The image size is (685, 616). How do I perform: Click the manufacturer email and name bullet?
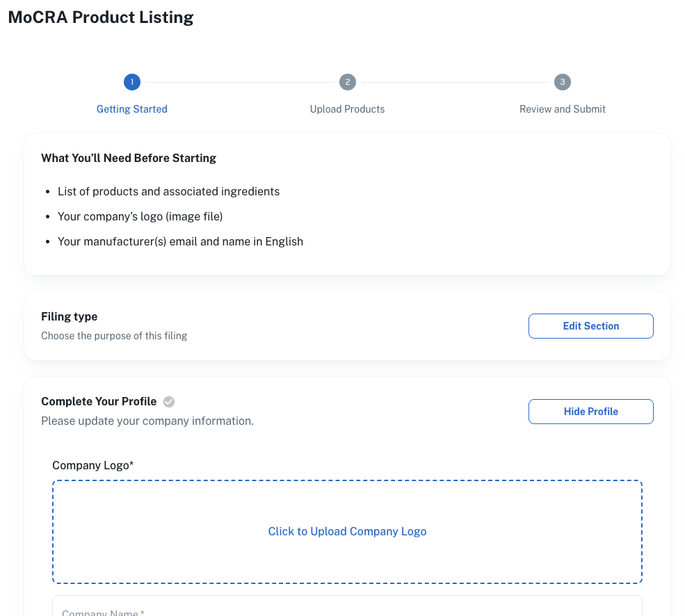[x=180, y=242]
